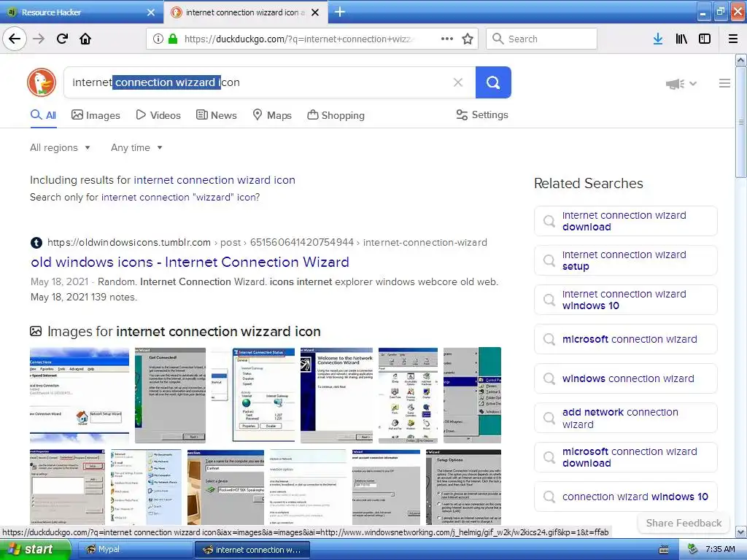The height and width of the screenshot is (560, 747).
Task: Click the browser search field magnifier icon
Action: (x=498, y=39)
